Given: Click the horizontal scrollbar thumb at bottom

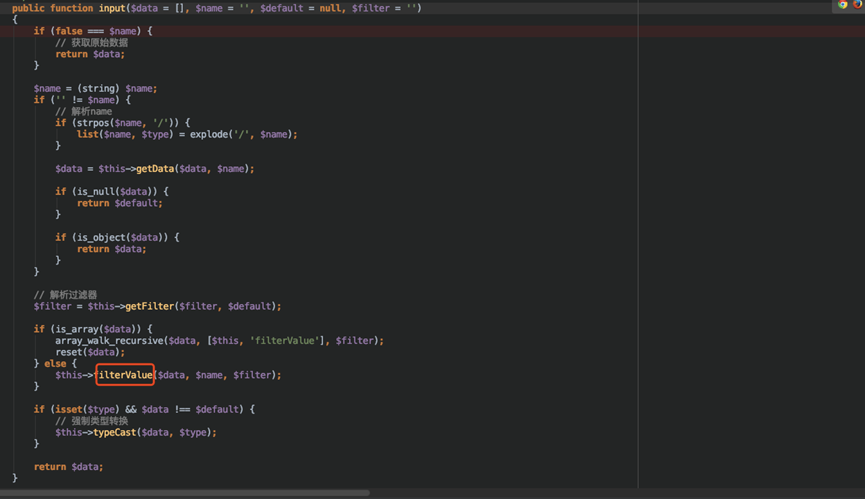Looking at the screenshot, I should (185, 493).
